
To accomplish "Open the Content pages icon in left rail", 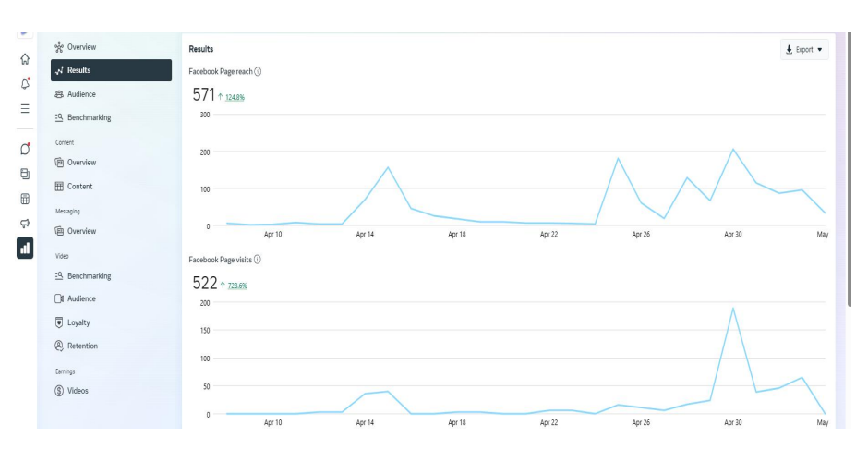I will tap(25, 174).
